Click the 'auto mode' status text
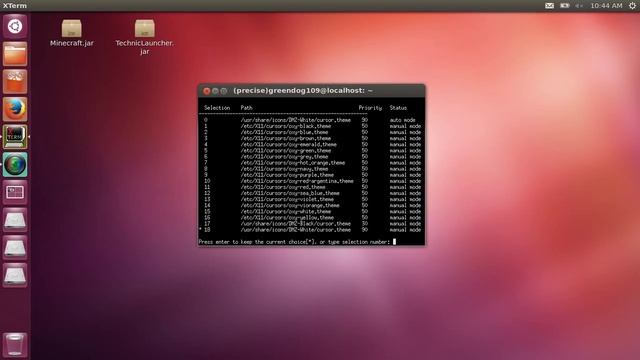Viewport: 640px width, 360px height. (402, 120)
